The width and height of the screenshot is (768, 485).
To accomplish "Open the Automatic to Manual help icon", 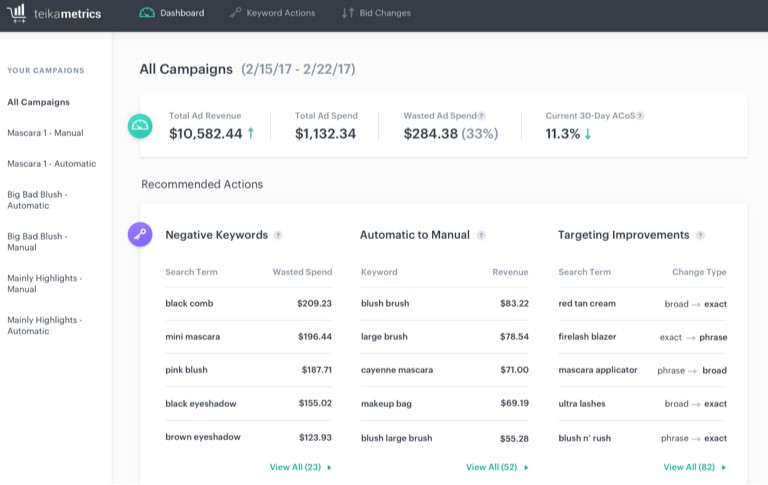I will coord(481,235).
